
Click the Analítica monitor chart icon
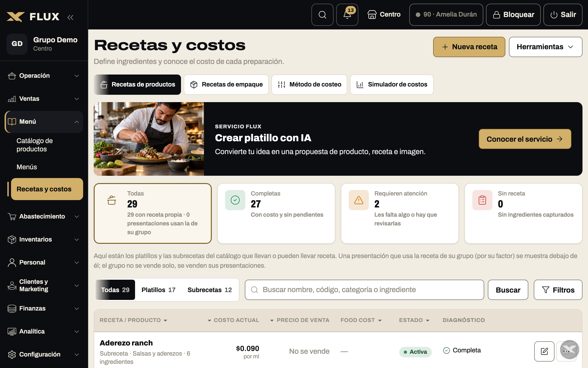coord(12,331)
